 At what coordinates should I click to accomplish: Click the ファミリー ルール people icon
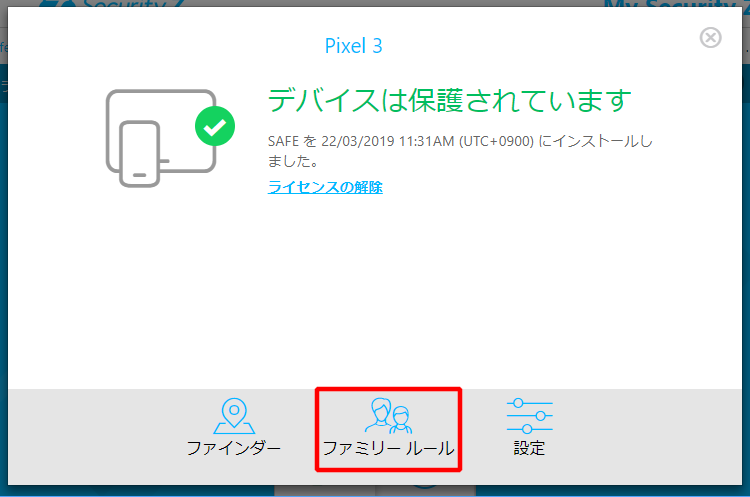[388, 416]
